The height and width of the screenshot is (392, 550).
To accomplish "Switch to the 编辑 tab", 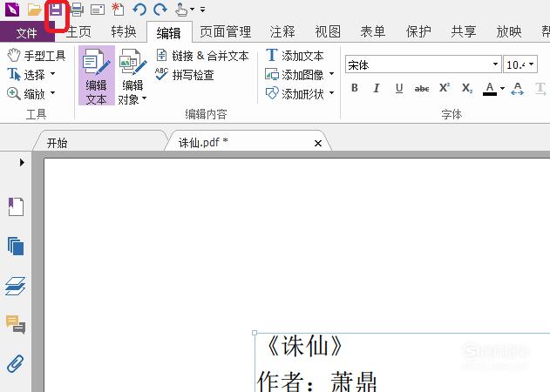I will (x=169, y=32).
